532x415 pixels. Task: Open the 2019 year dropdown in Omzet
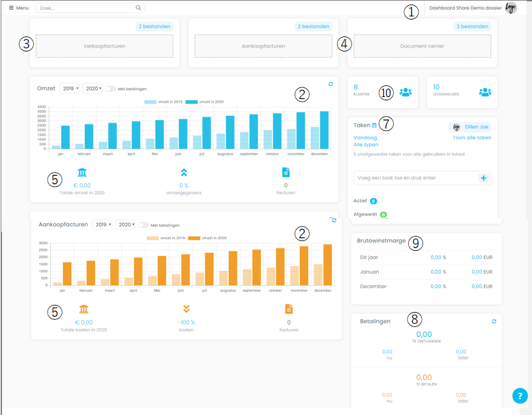pos(69,89)
